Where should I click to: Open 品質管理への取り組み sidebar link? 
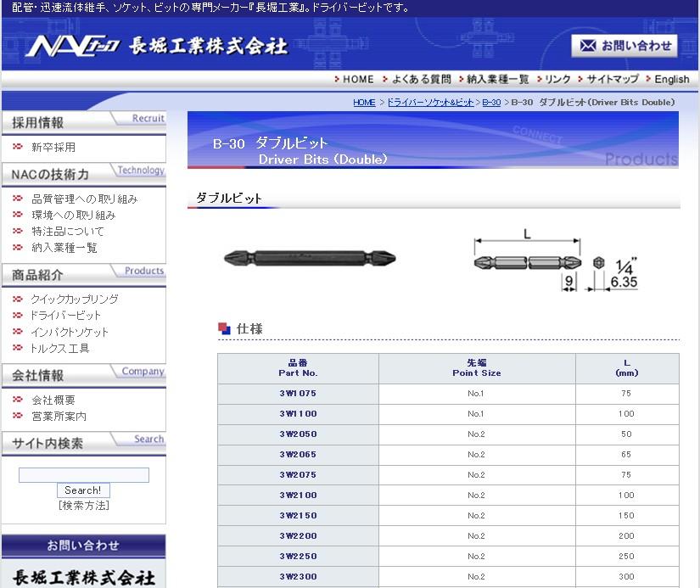(84, 199)
